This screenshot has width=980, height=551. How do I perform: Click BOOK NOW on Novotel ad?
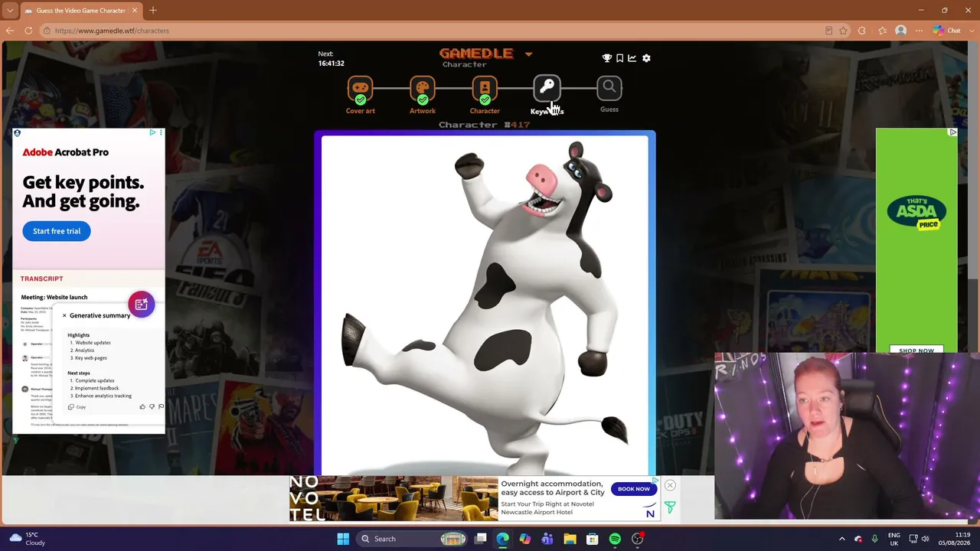(x=634, y=489)
